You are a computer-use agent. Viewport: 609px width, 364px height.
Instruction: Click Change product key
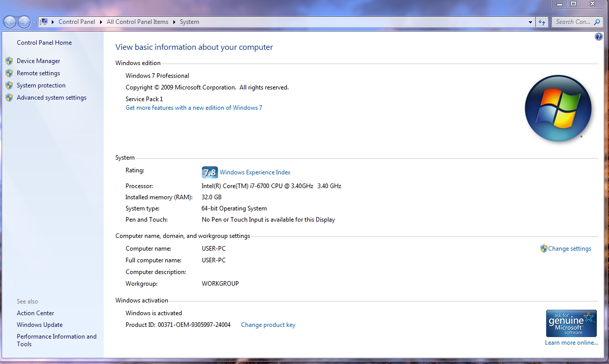pos(268,325)
